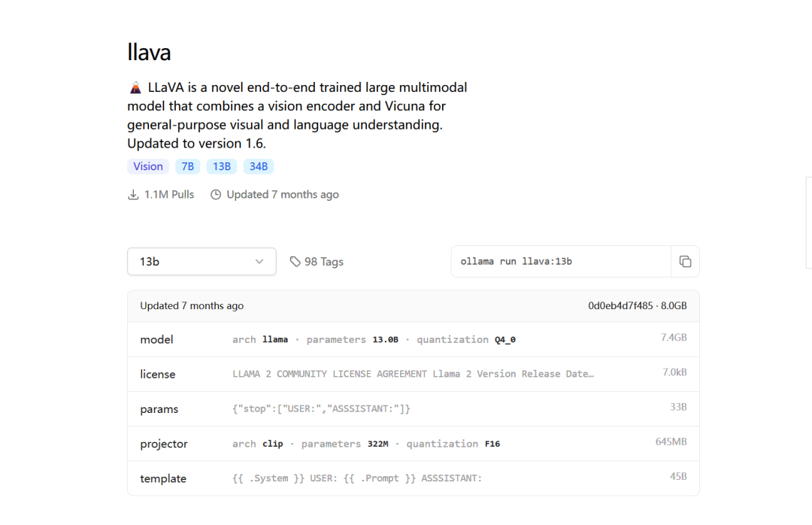The image size is (812, 525).
Task: Open the license file row
Action: pyautogui.click(x=413, y=375)
